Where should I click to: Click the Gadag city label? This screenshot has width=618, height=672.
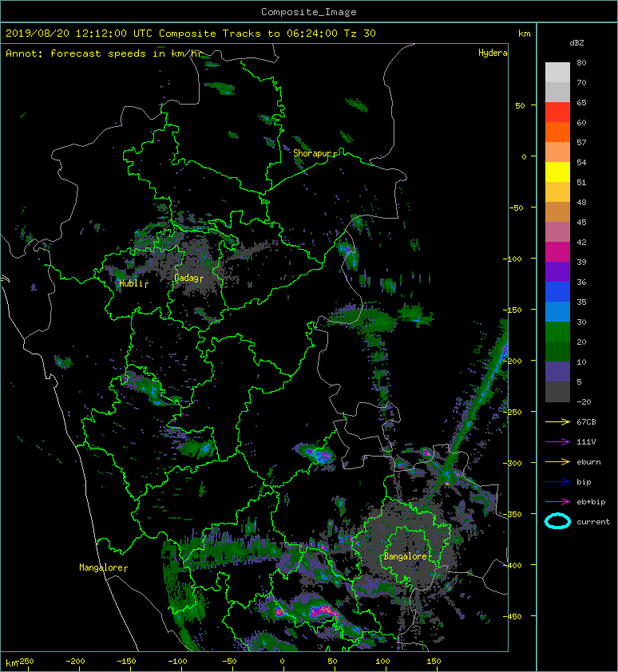pyautogui.click(x=186, y=279)
